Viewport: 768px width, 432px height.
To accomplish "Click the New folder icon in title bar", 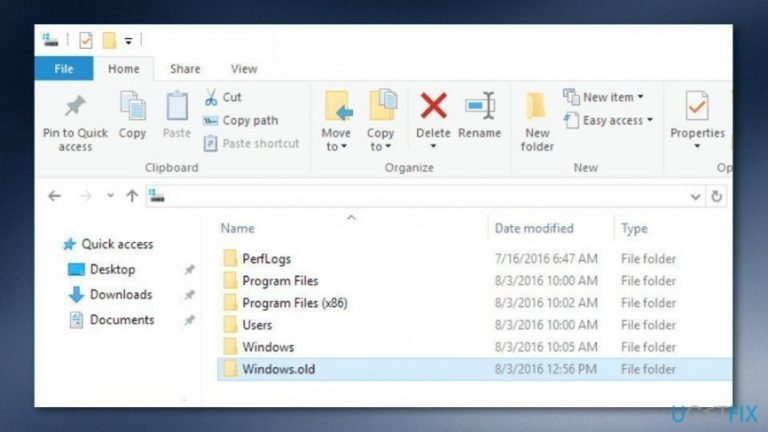I will [109, 40].
